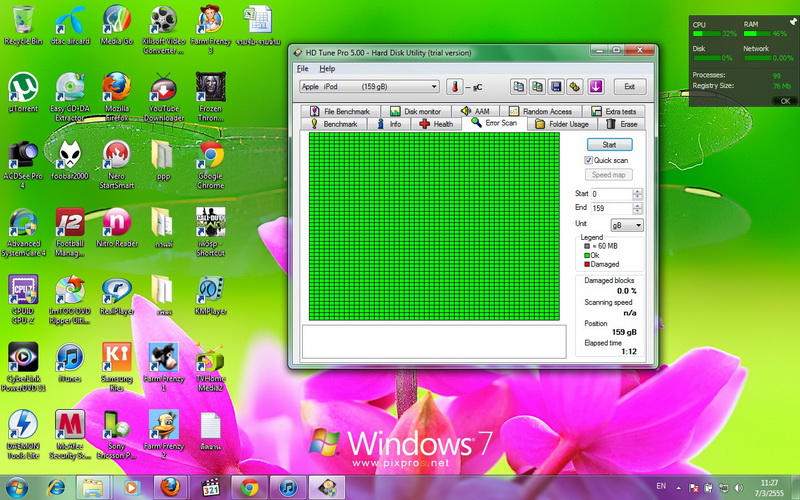Increase the End value with spinner

[x=640, y=205]
